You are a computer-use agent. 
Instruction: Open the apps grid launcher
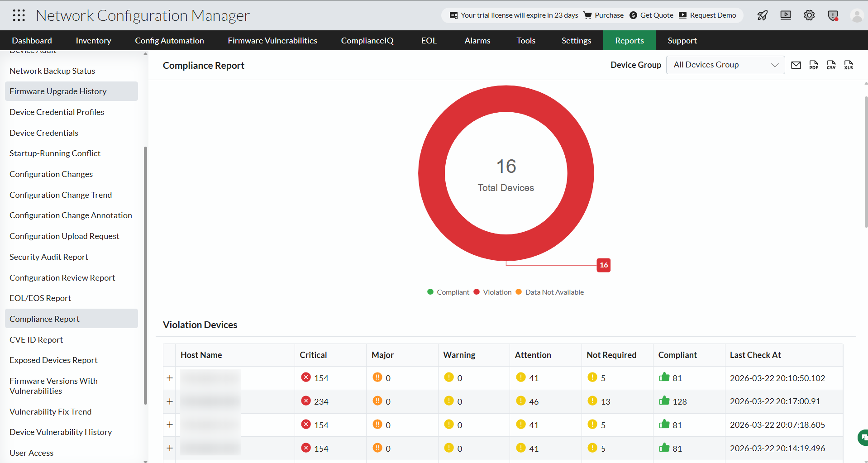tap(19, 15)
